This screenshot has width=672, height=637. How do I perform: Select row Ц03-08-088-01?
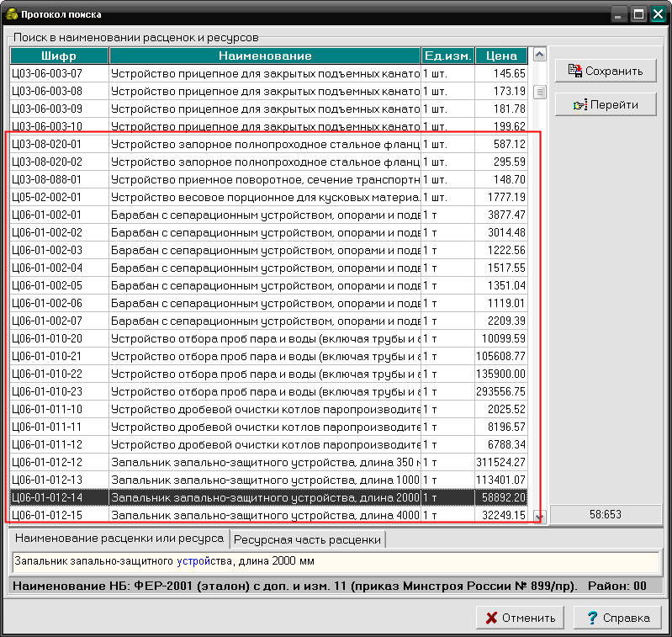coord(268,179)
